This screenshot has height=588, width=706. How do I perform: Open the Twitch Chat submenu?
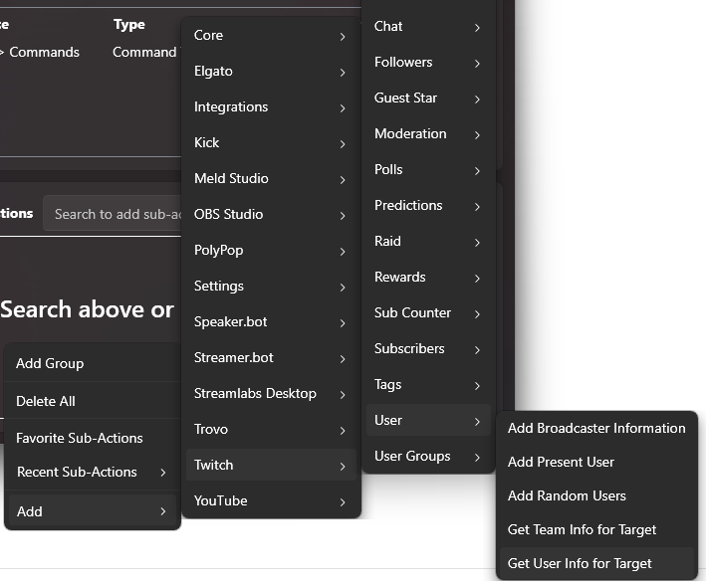pos(428,26)
